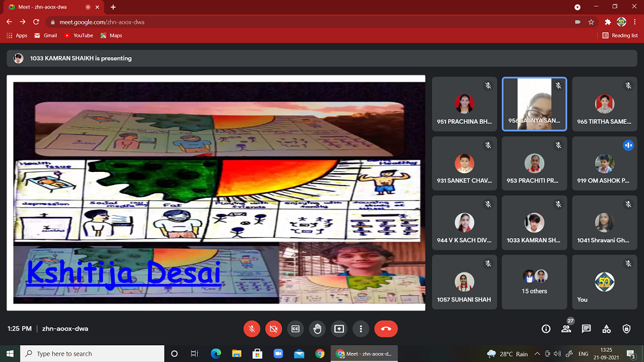This screenshot has height=362, width=644.
Task: Open Chrome's three-dot customize menu
Action: point(634,22)
